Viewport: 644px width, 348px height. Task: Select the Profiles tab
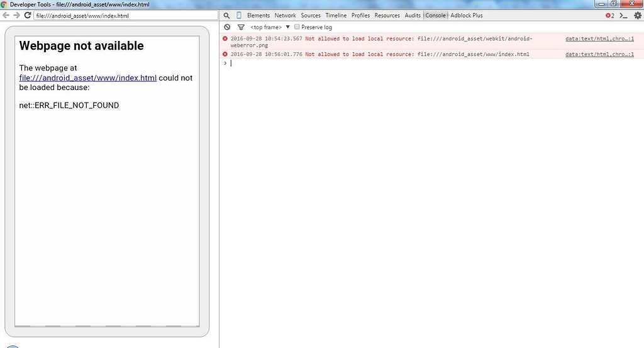(360, 15)
